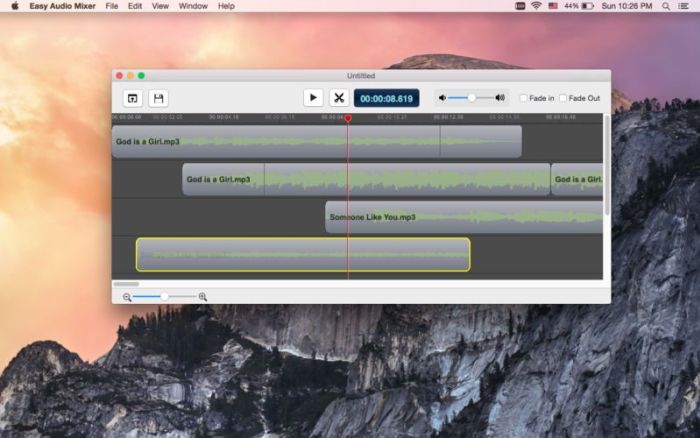This screenshot has width=700, height=438.
Task: Select the partially visible God is a Girl clip at right
Action: click(577, 179)
